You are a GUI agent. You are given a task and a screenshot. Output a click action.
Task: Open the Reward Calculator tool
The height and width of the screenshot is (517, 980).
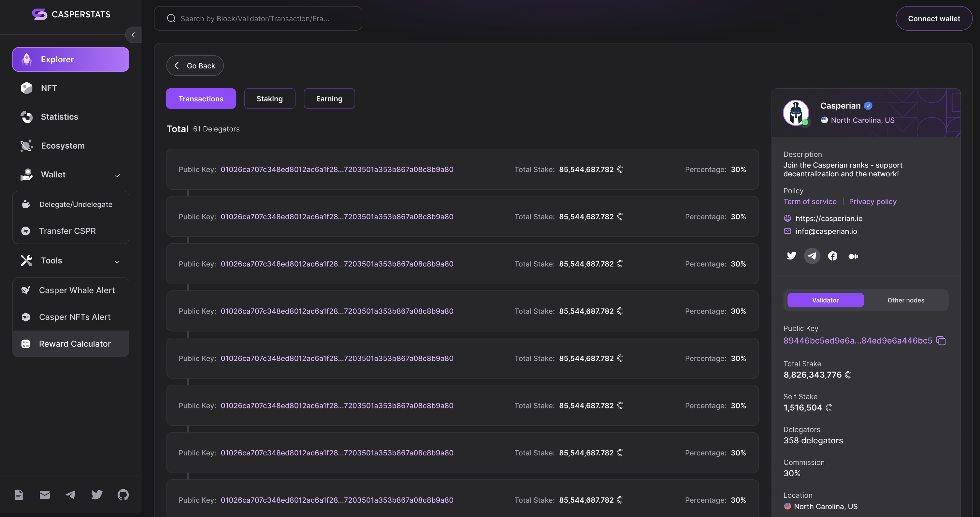coord(75,344)
